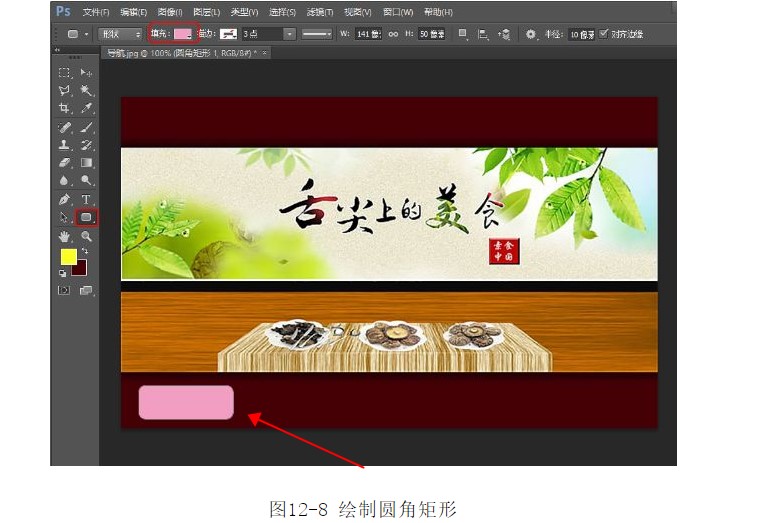Open the 形状 tool mode dropdown
The image size is (777, 523).
[122, 34]
